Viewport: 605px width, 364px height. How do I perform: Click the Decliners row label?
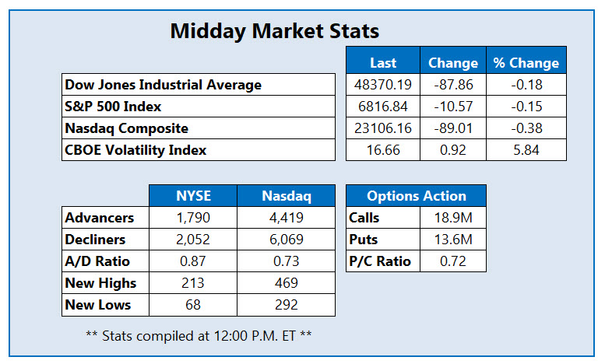(97, 240)
